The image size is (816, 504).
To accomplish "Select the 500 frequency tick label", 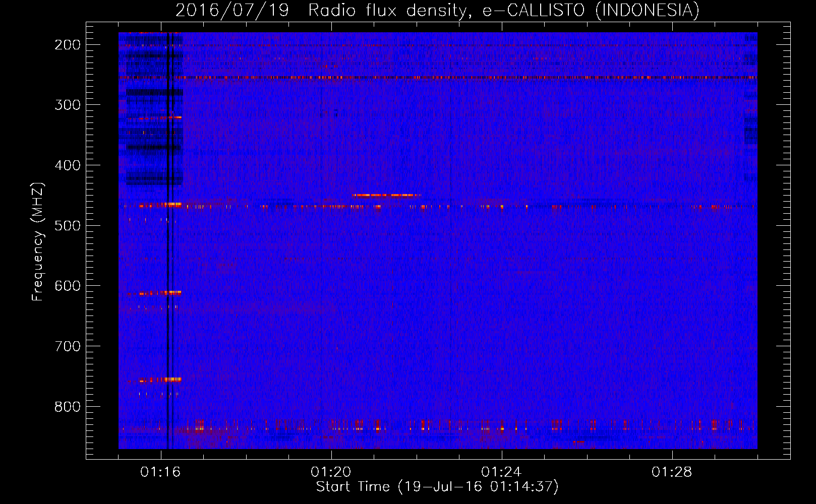I will 68,225.
